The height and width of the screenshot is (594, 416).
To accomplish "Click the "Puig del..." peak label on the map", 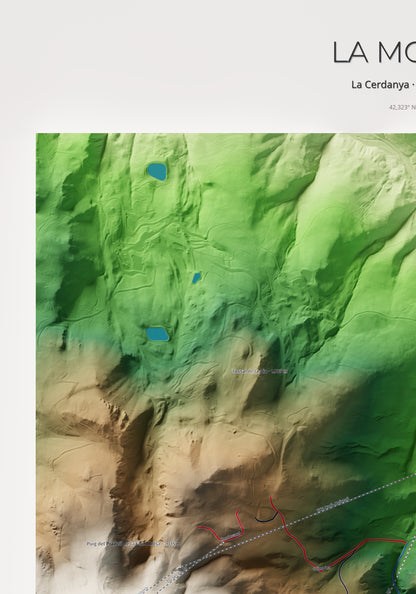I will [133, 544].
